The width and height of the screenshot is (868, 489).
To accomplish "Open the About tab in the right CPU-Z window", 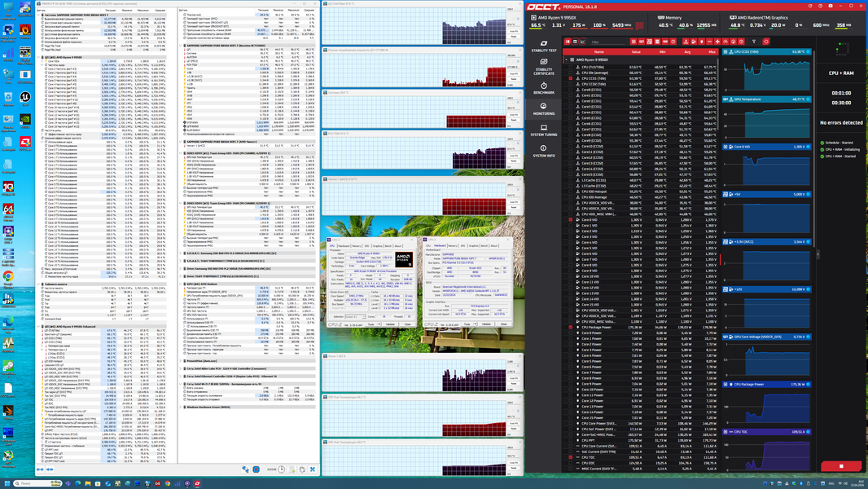I will click(493, 246).
